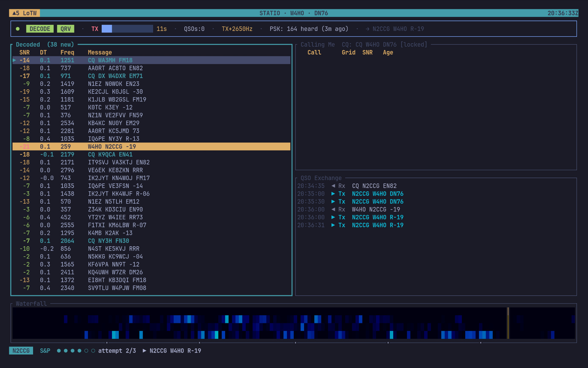The image size is (588, 368).
Task: Select the CQ NY3H FN30 row
Action: (151, 241)
